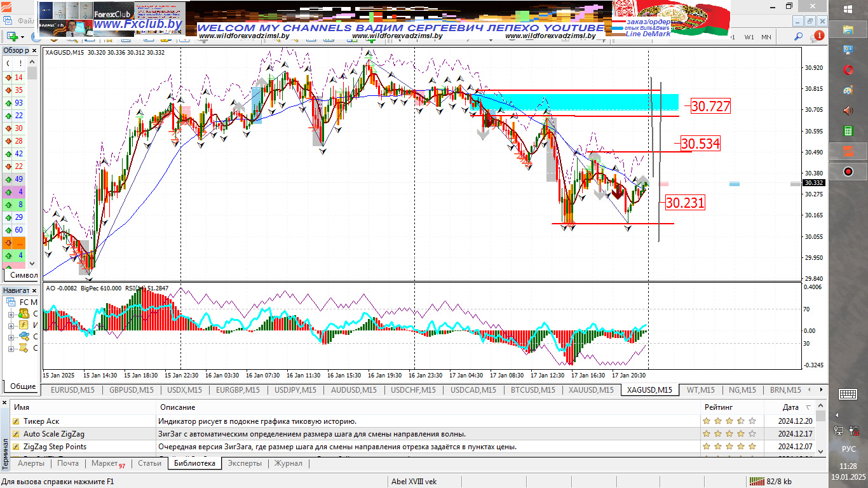The width and height of the screenshot is (868, 488).
Task: Open the USDX,M15 chart tab
Action: tap(184, 390)
